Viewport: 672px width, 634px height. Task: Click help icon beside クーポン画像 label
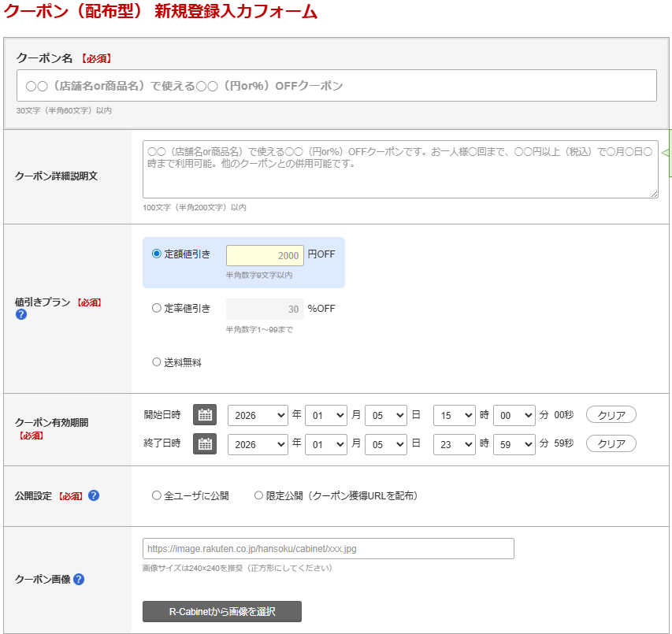pyautogui.click(x=79, y=580)
